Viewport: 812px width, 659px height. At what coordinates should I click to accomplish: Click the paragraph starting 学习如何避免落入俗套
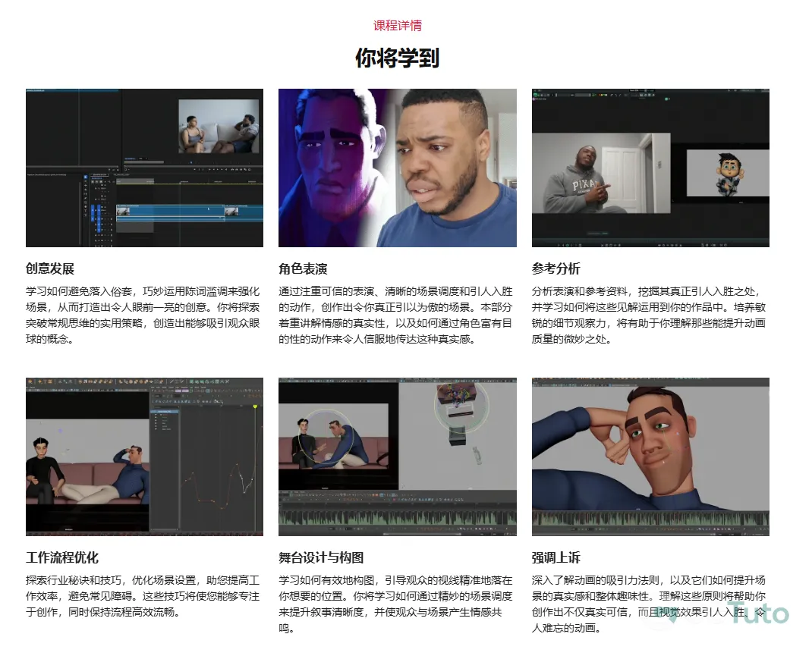143,315
